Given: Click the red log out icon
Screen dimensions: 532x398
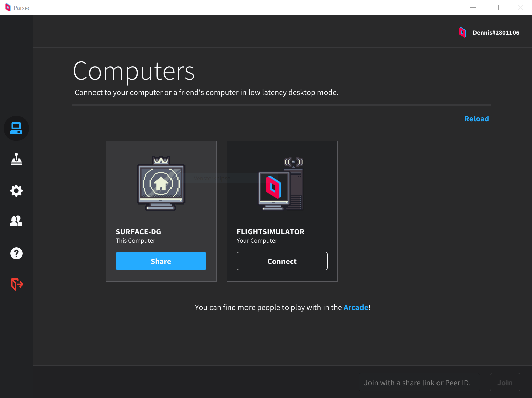Looking at the screenshot, I should click(x=17, y=284).
